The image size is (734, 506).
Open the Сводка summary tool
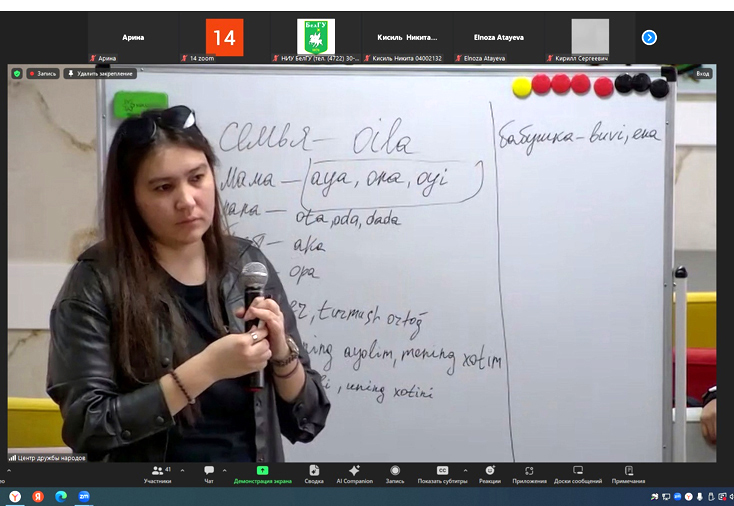(x=314, y=472)
